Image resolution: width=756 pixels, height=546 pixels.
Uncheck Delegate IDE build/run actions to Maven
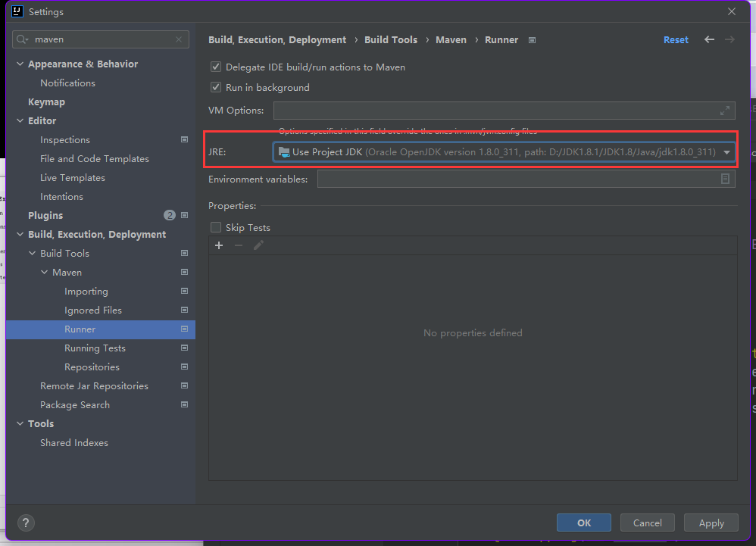216,67
